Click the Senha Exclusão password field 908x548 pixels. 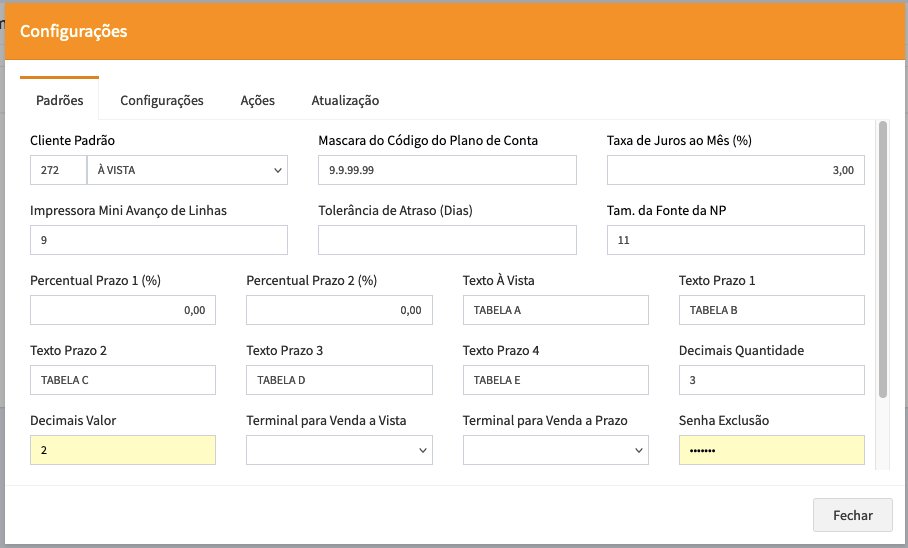pyautogui.click(x=771, y=451)
